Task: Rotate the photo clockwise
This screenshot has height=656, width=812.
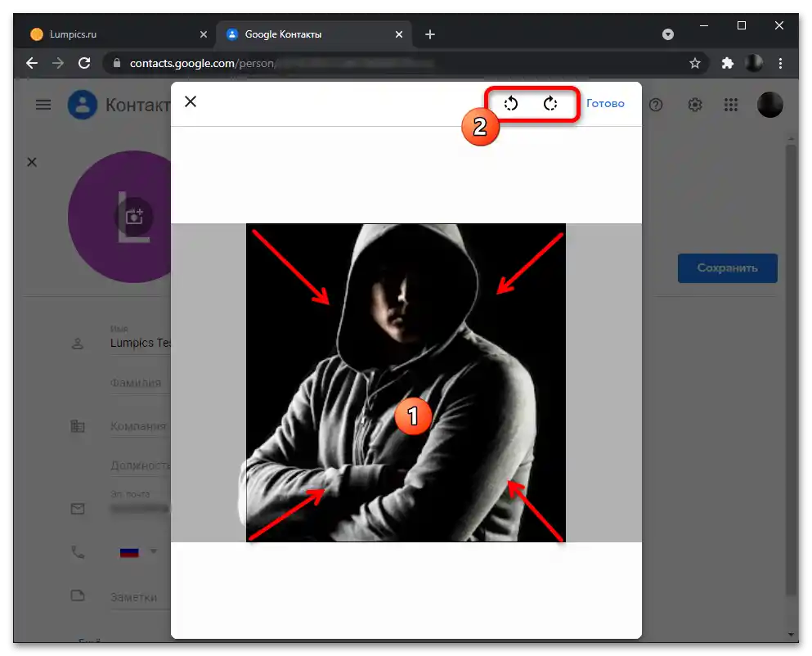Action: 550,104
